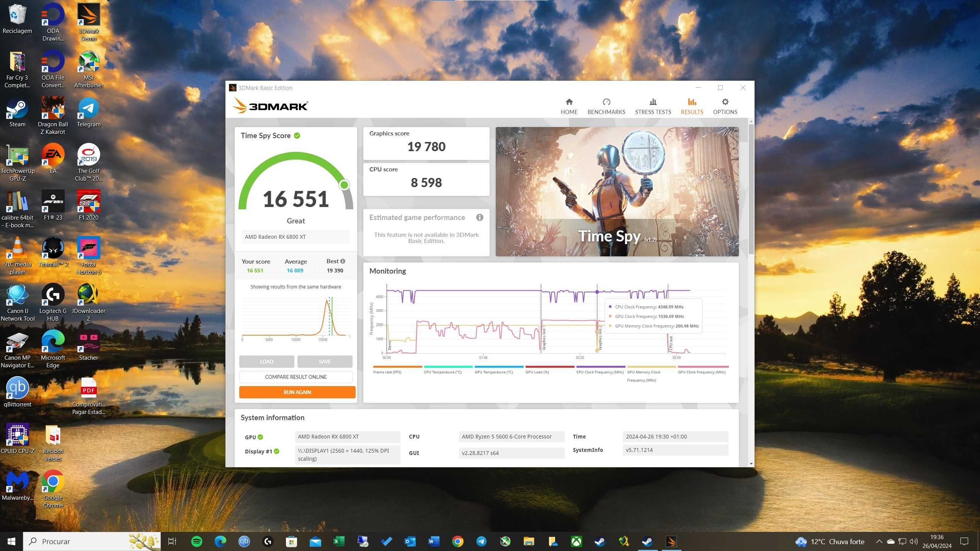
Task: Open the VLC media player desktop icon
Action: [x=17, y=256]
